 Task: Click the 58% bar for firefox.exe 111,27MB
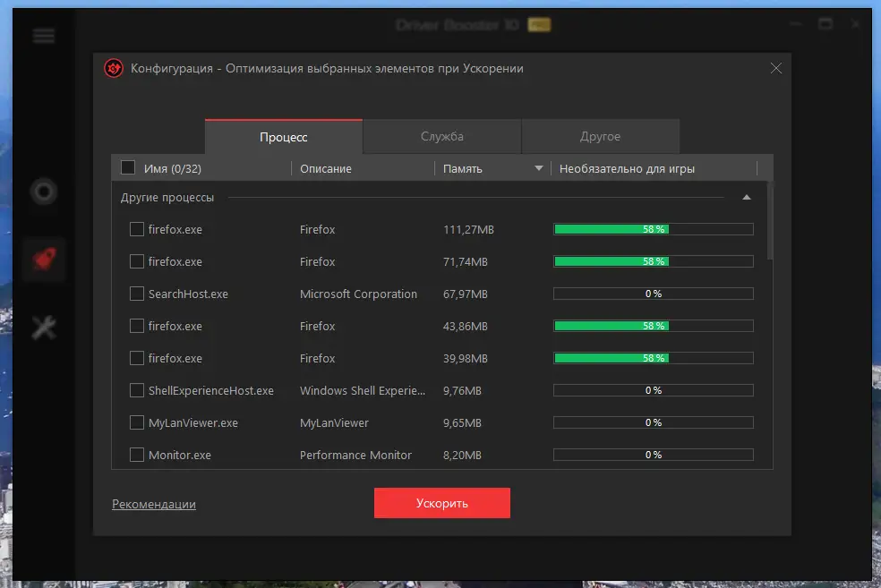pyautogui.click(x=653, y=229)
